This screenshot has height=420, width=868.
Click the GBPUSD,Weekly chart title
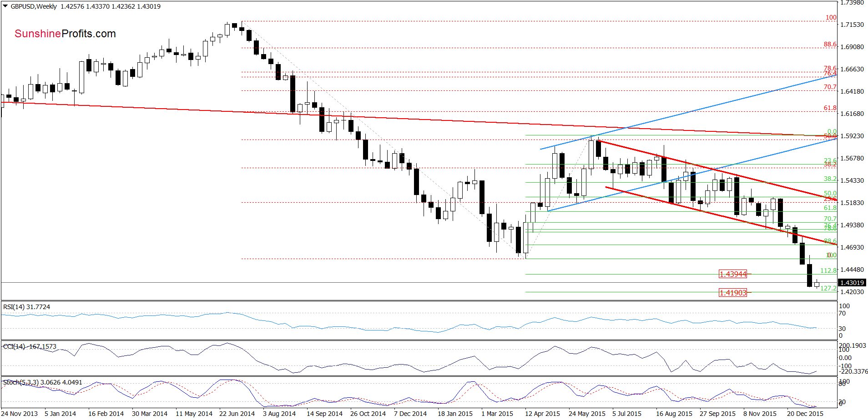tap(34, 6)
